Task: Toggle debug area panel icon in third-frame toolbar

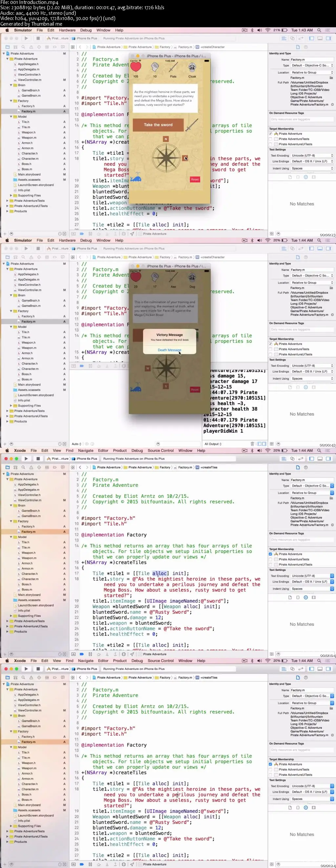Action: pyautogui.click(x=320, y=458)
